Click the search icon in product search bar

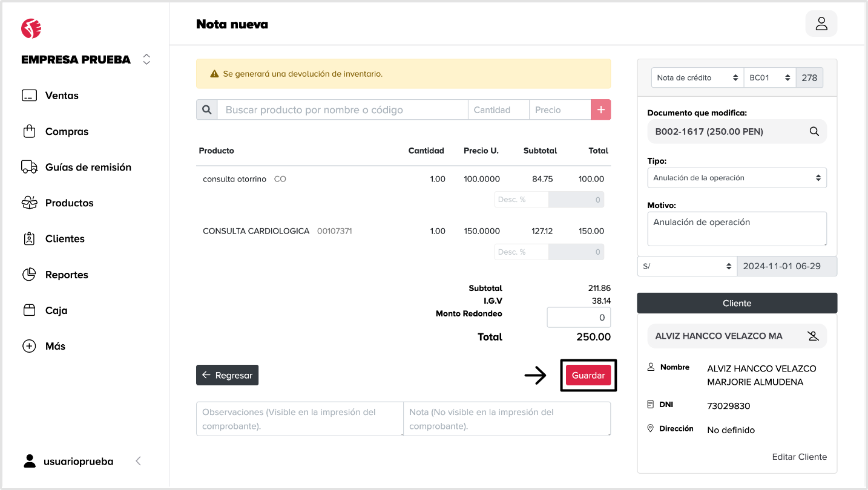tap(206, 109)
